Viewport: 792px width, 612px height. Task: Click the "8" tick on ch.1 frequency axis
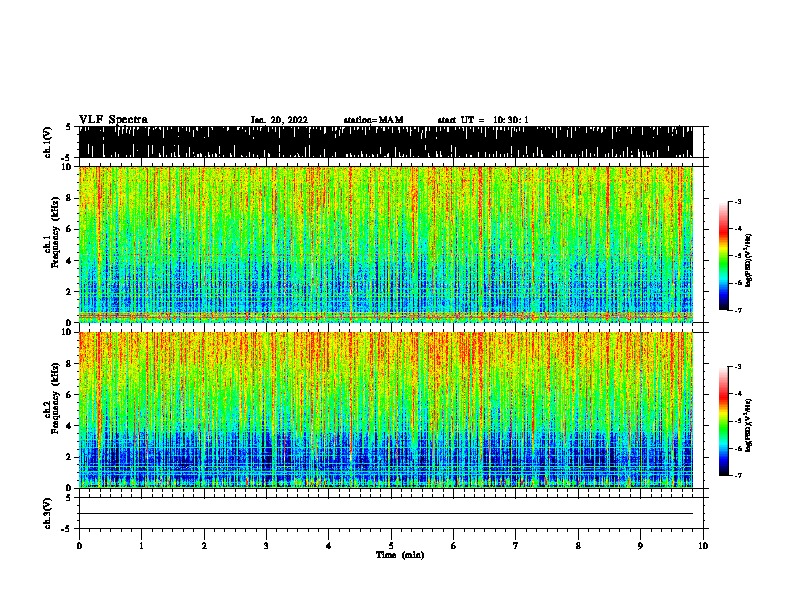pyautogui.click(x=70, y=198)
